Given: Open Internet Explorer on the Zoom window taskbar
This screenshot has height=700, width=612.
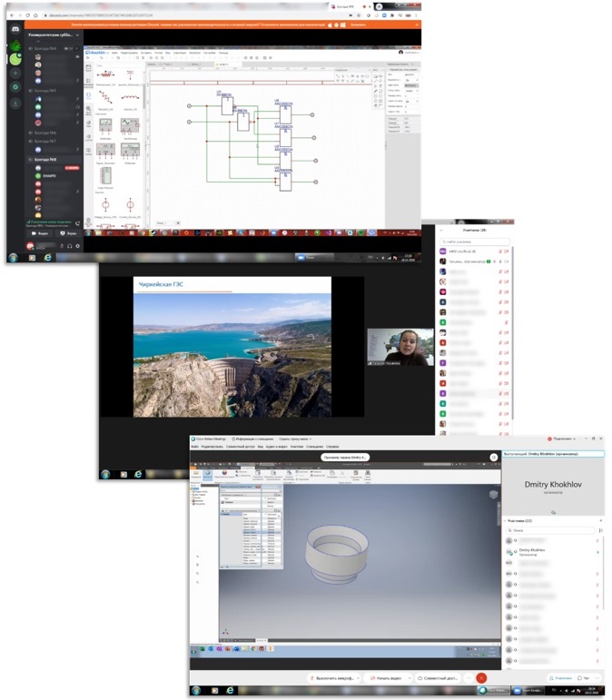Looking at the screenshot, I should pyautogui.click(x=138, y=474).
